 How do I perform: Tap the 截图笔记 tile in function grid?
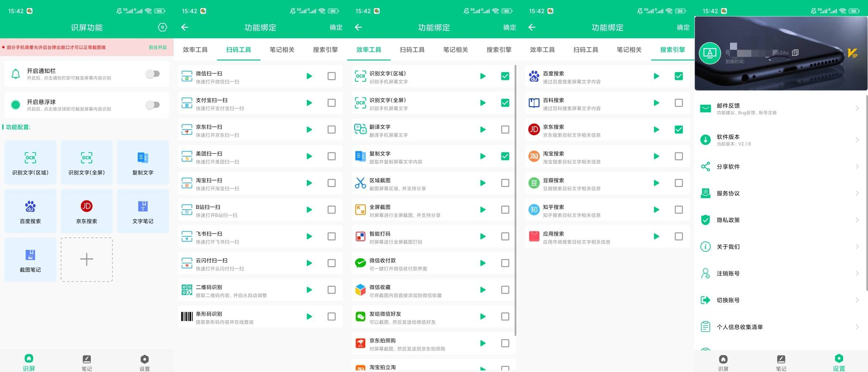pos(30,259)
